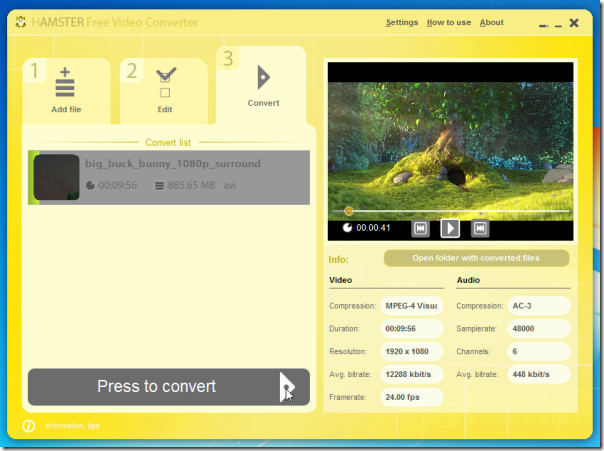604x451 pixels.
Task: Click the size icon before 885.65 MB
Action: click(159, 186)
